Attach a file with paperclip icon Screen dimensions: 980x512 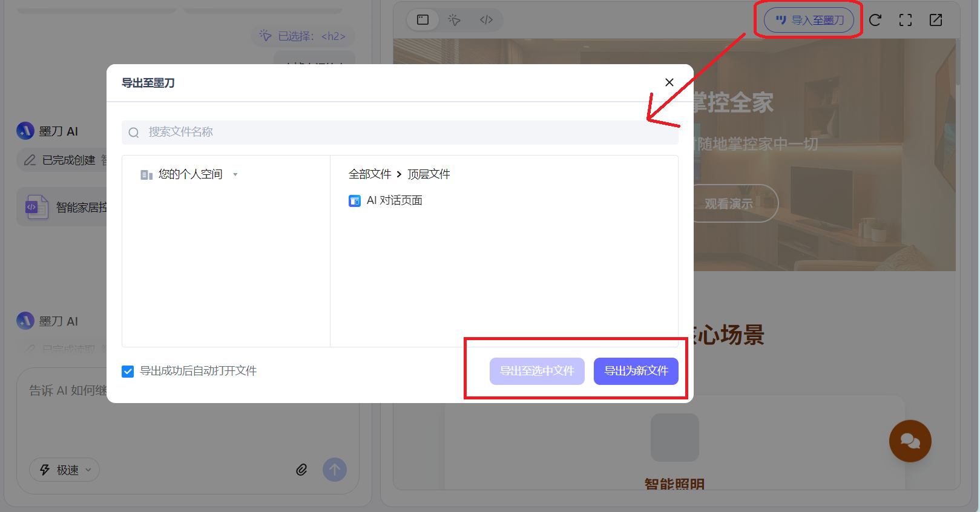click(301, 470)
